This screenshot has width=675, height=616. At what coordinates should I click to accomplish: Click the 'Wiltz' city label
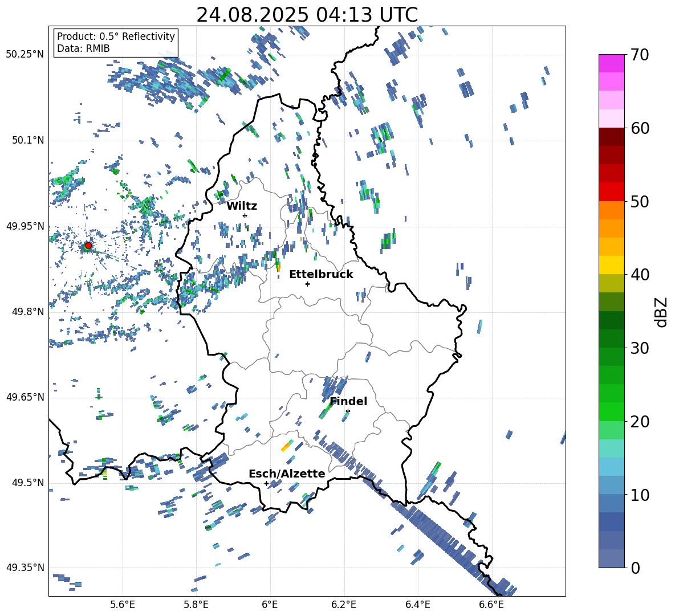pos(242,206)
